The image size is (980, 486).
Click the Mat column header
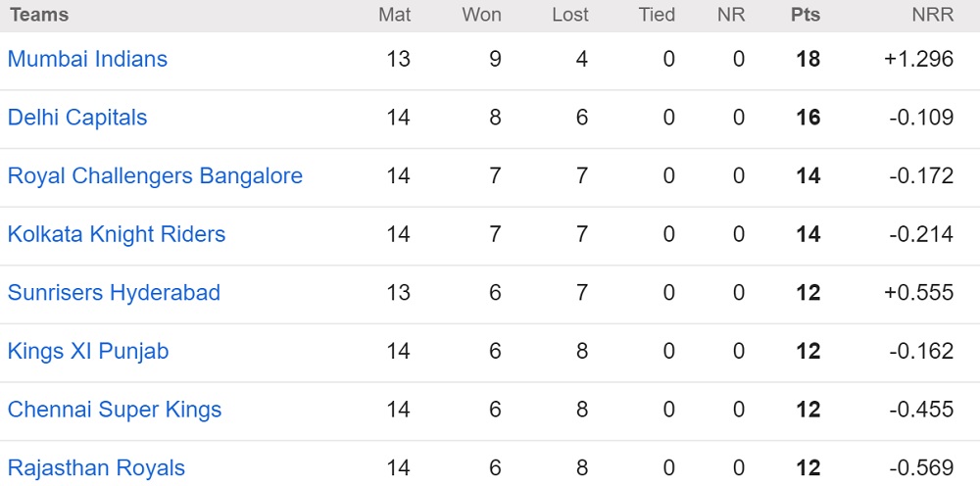395,15
